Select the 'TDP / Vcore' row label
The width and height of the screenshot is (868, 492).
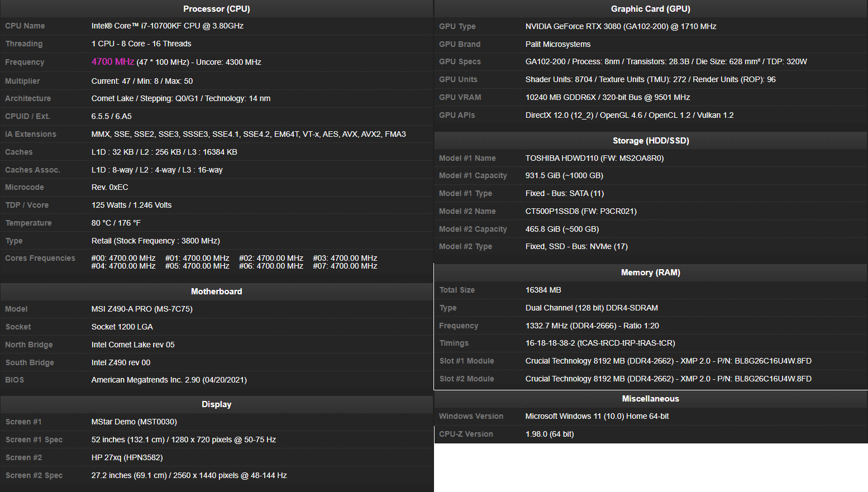27,205
